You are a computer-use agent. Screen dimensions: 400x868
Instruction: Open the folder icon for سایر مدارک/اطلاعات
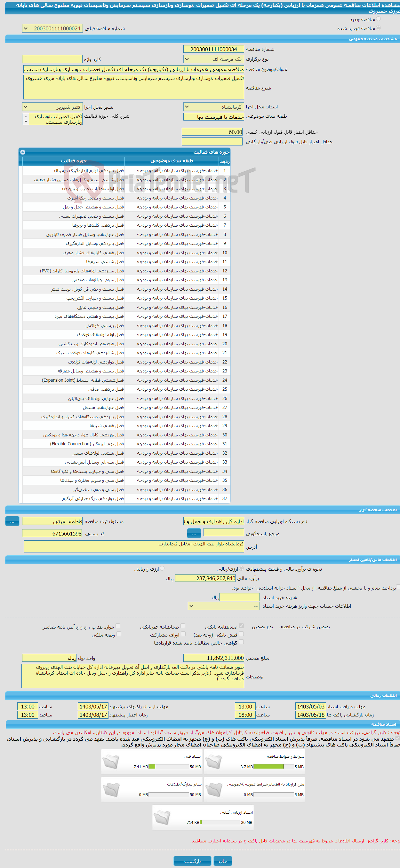click(x=111, y=789)
